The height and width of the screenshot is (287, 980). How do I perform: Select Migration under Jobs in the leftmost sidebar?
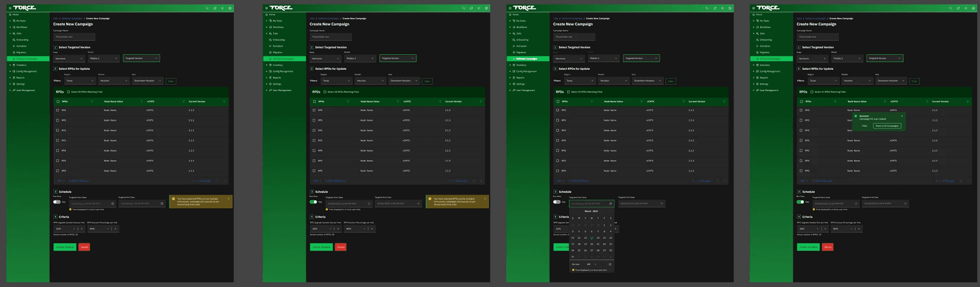pos(21,52)
